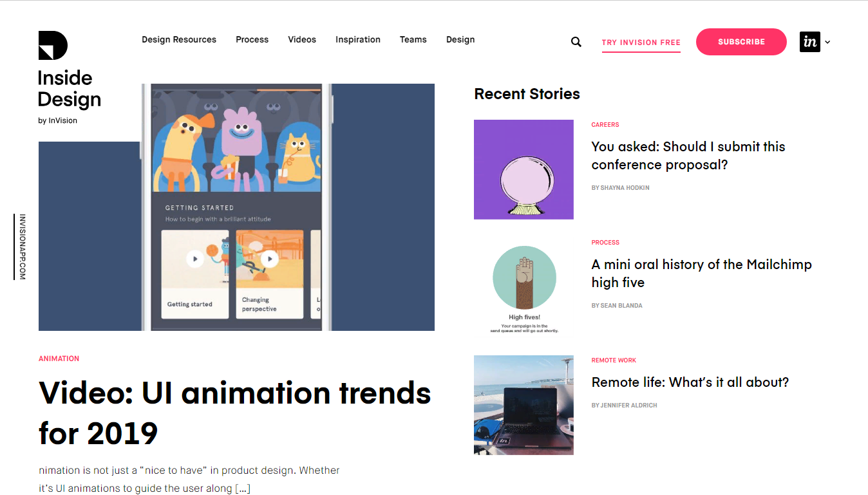Select Teams in the navigation bar
The height and width of the screenshot is (495, 868).
click(x=413, y=39)
